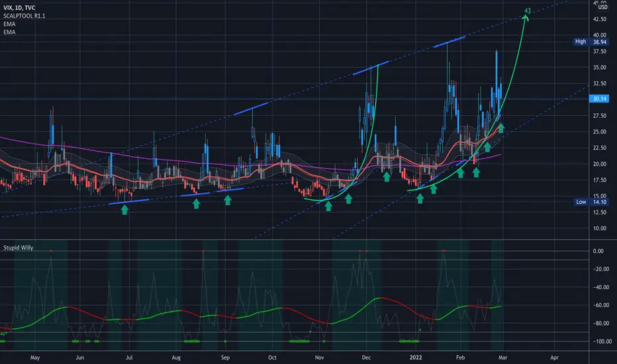This screenshot has width=617, height=364.
Task: Click the 0.00 level on Willy scale
Action: coord(598,251)
